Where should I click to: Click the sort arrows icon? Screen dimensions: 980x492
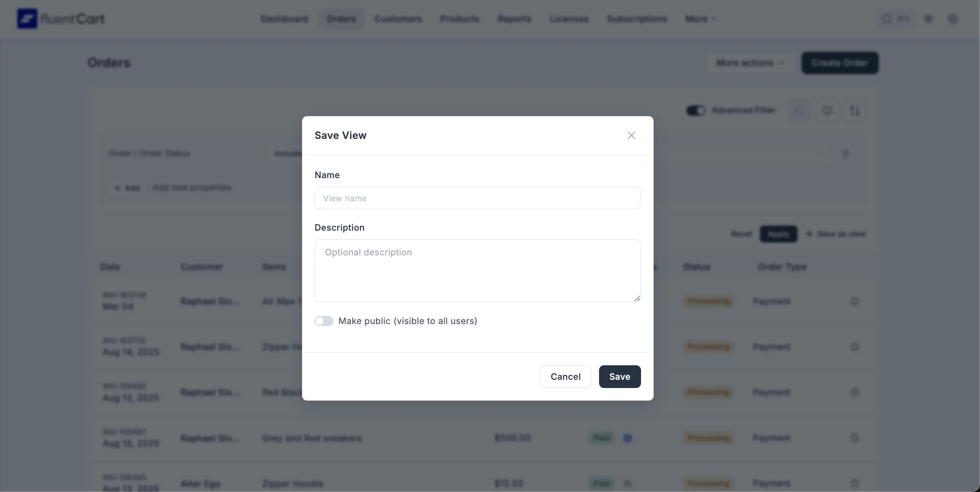click(854, 111)
